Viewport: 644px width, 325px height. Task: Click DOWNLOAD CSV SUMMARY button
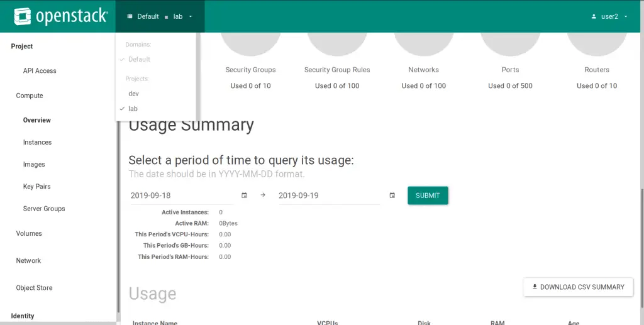click(578, 287)
